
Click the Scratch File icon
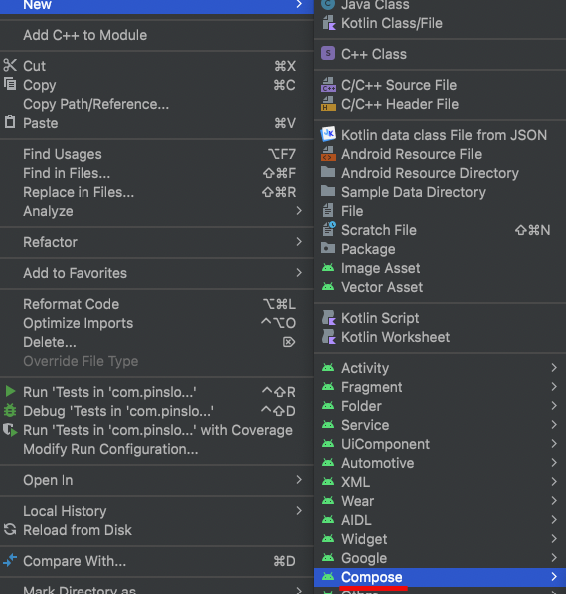click(329, 229)
